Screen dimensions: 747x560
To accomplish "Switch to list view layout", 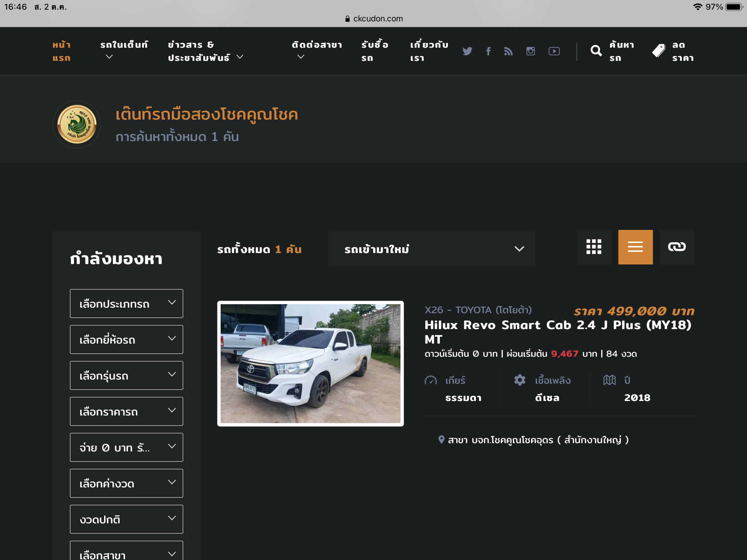I will [635, 247].
